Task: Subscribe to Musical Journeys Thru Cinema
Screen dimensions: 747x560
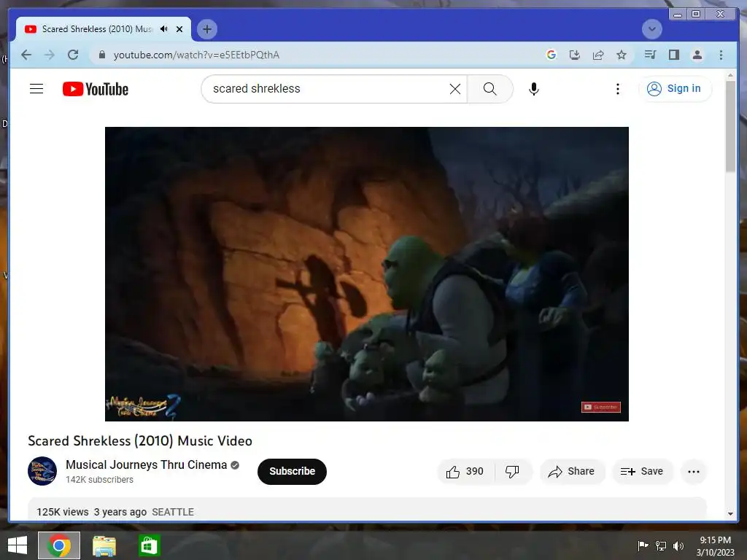Action: click(x=292, y=472)
